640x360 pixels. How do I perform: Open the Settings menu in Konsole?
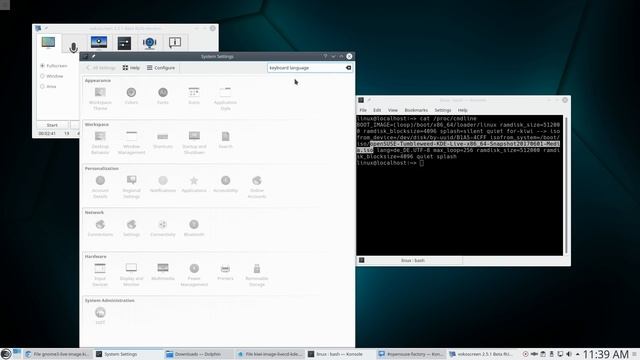click(442, 110)
